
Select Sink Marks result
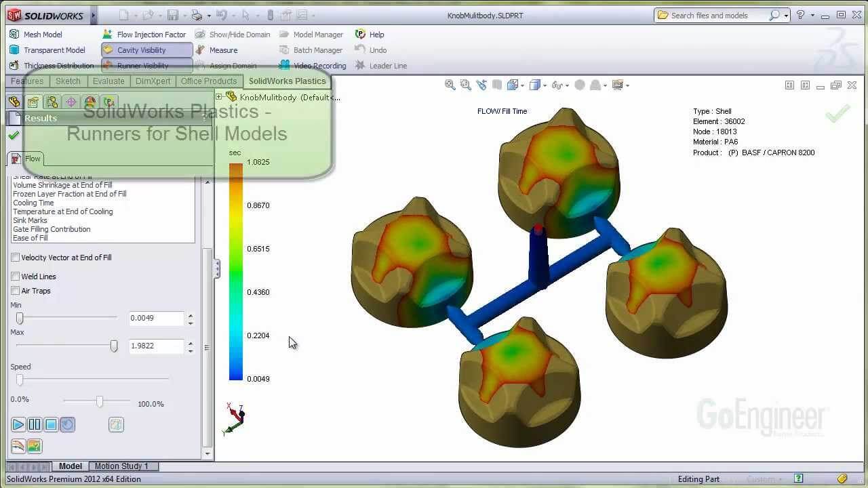tap(30, 220)
